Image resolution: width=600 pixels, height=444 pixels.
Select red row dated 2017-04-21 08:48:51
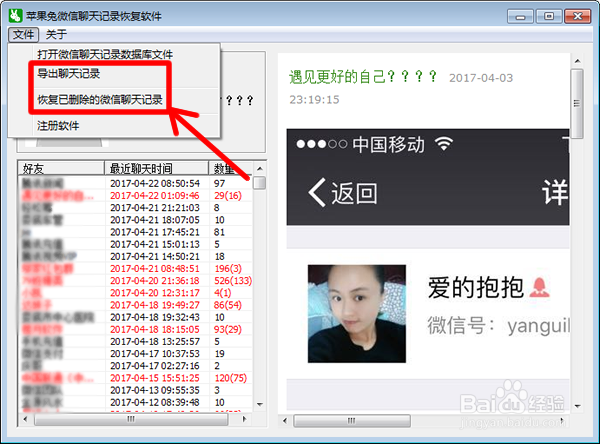135,269
